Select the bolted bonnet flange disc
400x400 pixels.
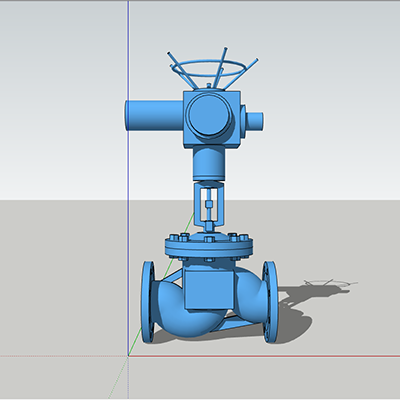209,247
